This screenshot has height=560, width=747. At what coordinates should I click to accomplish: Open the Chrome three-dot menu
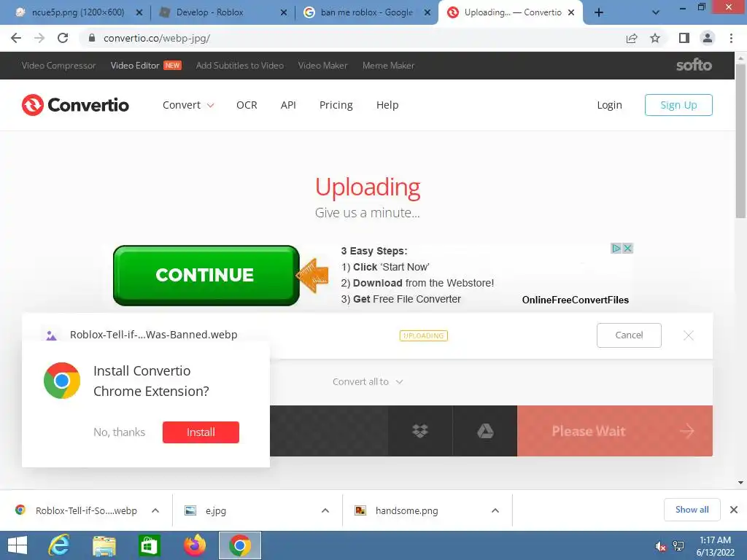point(731,38)
